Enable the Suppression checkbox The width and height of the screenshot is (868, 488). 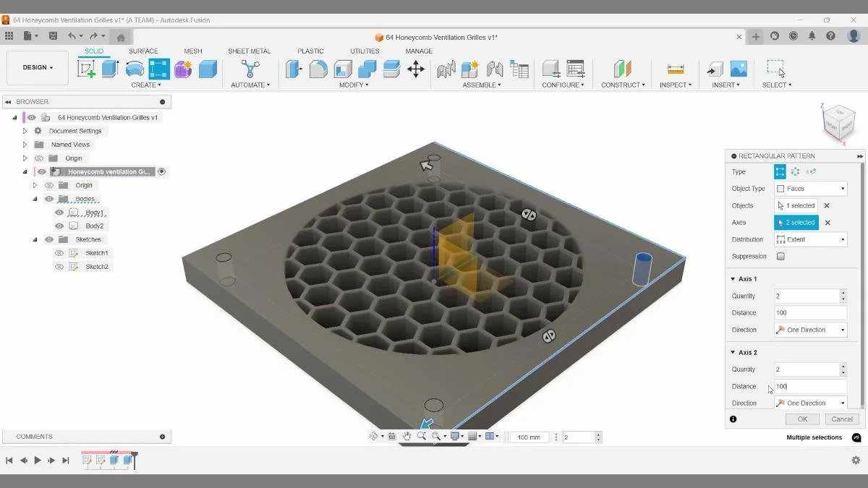tap(780, 256)
